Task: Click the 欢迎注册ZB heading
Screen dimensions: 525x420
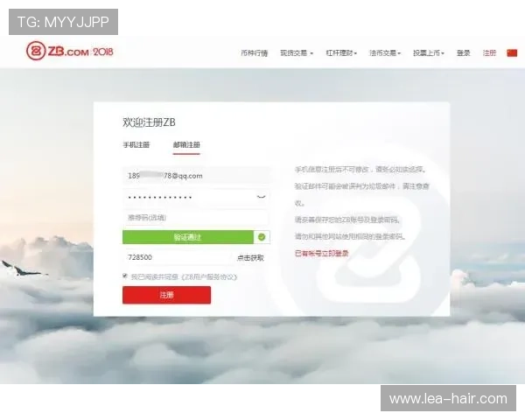Action: 149,122
